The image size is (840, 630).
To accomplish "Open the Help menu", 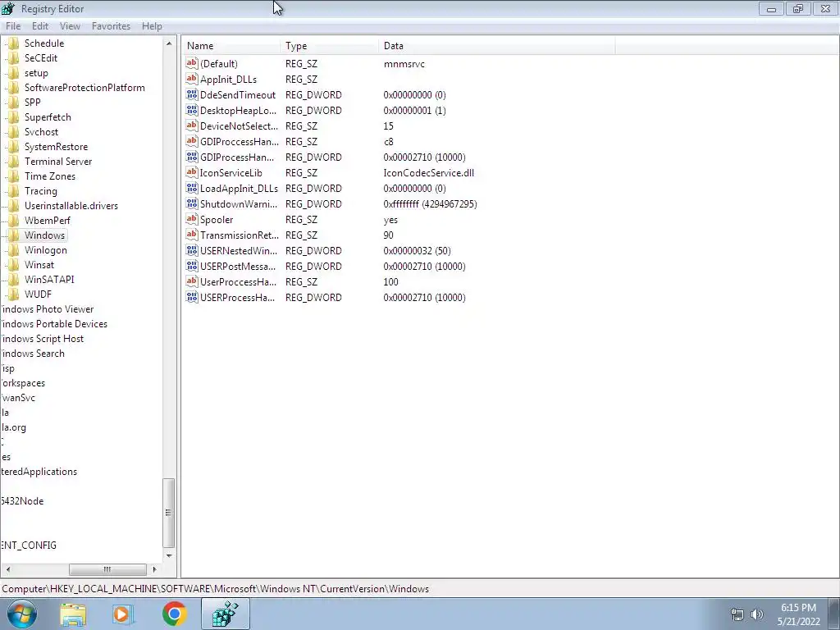I will [x=152, y=25].
